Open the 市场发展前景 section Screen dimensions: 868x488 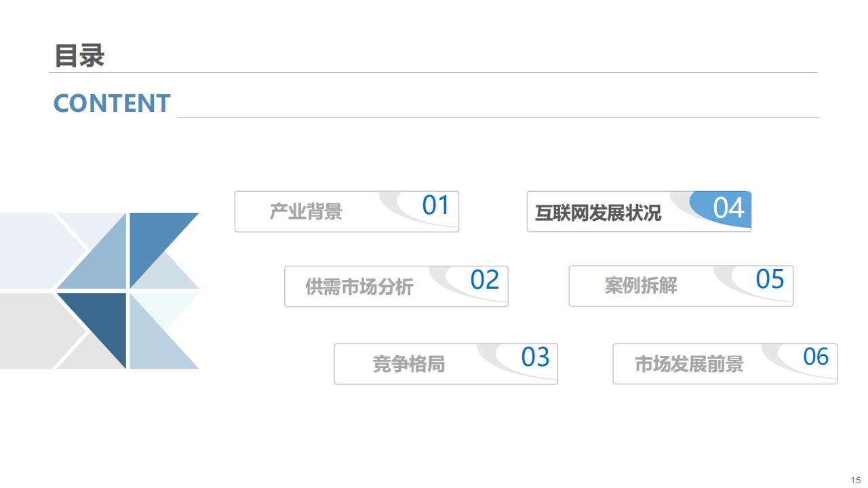coord(689,365)
